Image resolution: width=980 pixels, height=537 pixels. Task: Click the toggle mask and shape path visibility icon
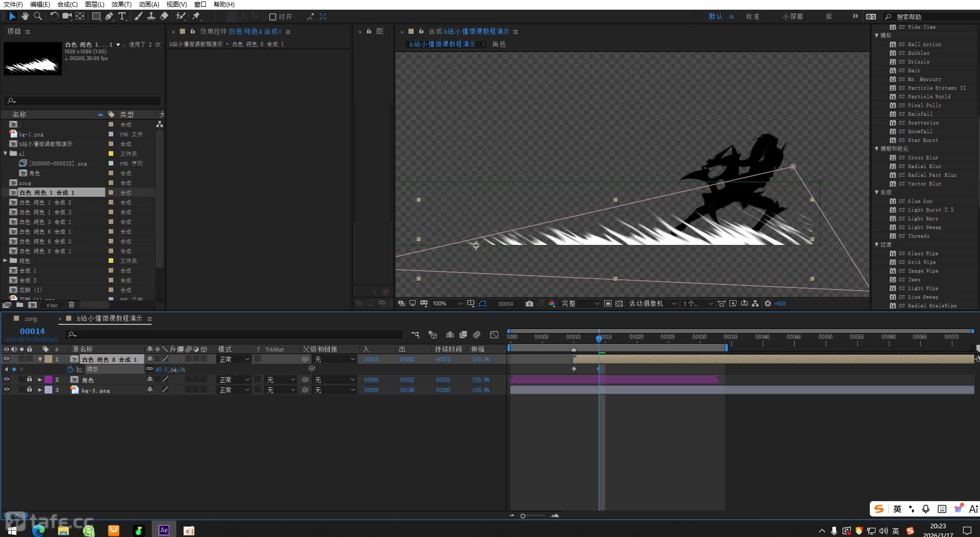tap(482, 304)
